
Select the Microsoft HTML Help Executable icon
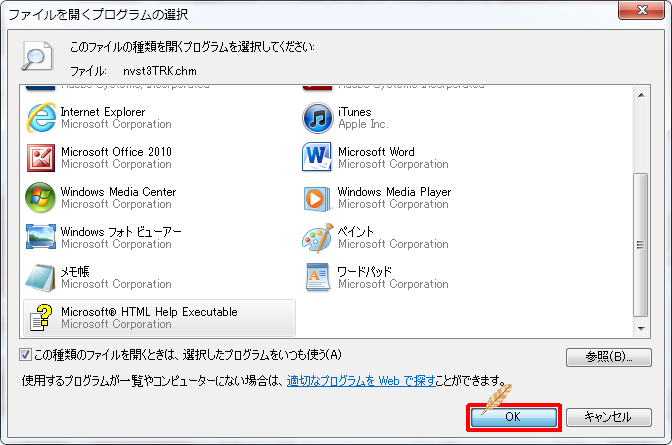(x=41, y=318)
